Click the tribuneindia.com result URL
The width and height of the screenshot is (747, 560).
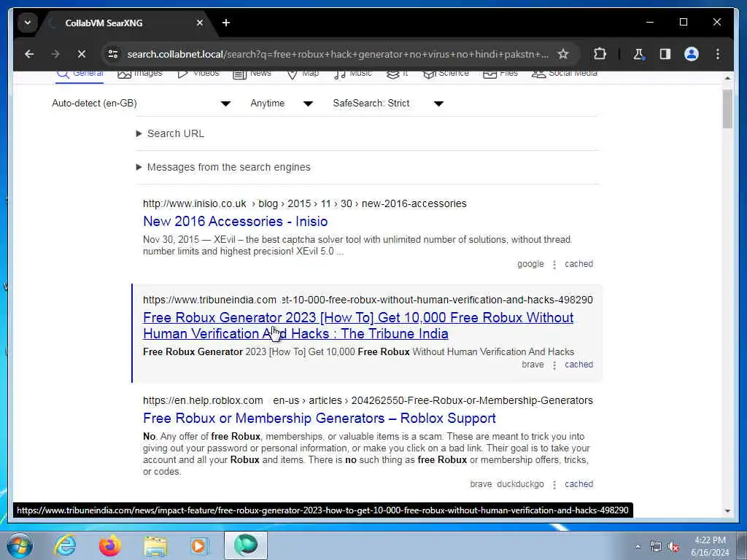[x=368, y=300]
